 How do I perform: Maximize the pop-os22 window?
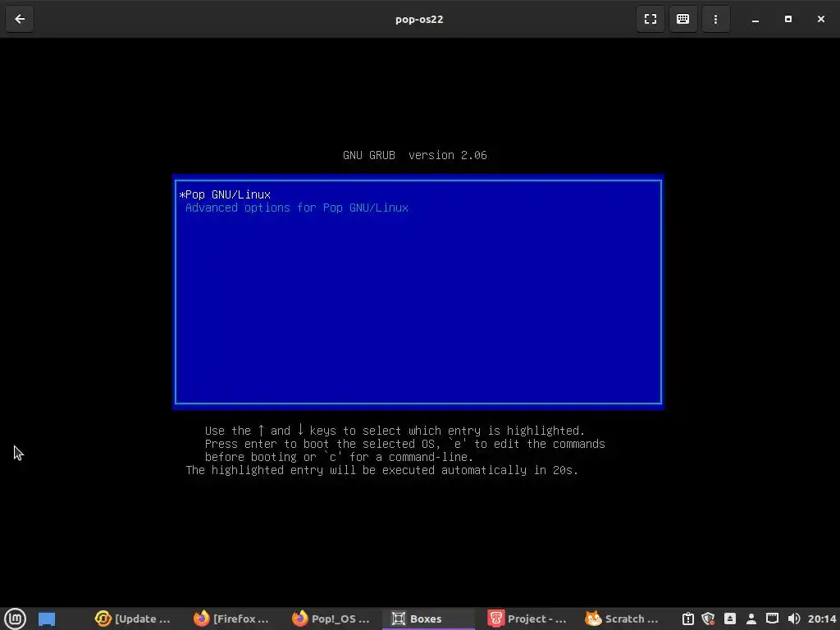[788, 20]
